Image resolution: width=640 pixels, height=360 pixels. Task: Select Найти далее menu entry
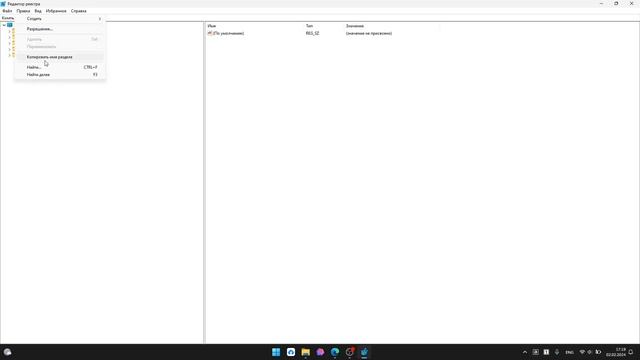click(x=60, y=75)
